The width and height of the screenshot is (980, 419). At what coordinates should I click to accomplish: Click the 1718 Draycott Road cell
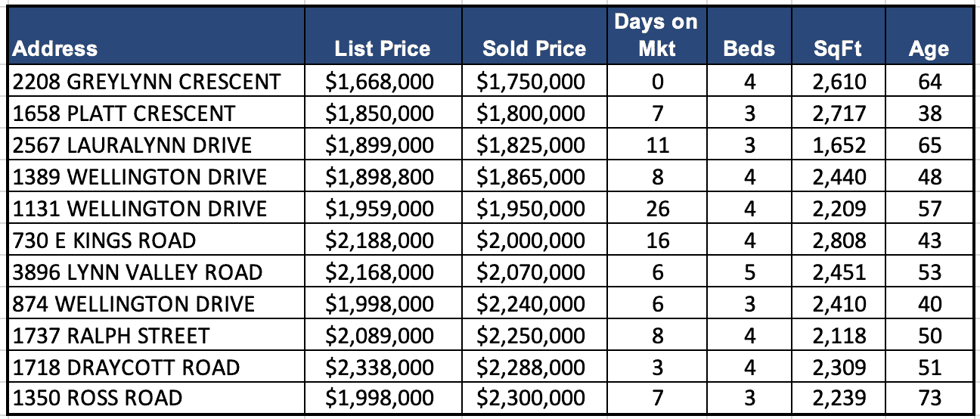coord(126,368)
